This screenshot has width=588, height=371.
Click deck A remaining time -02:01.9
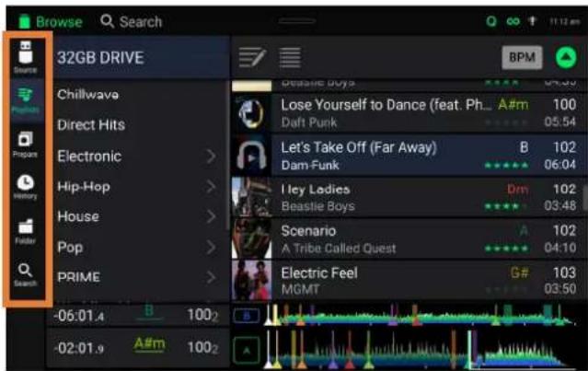[x=79, y=348]
